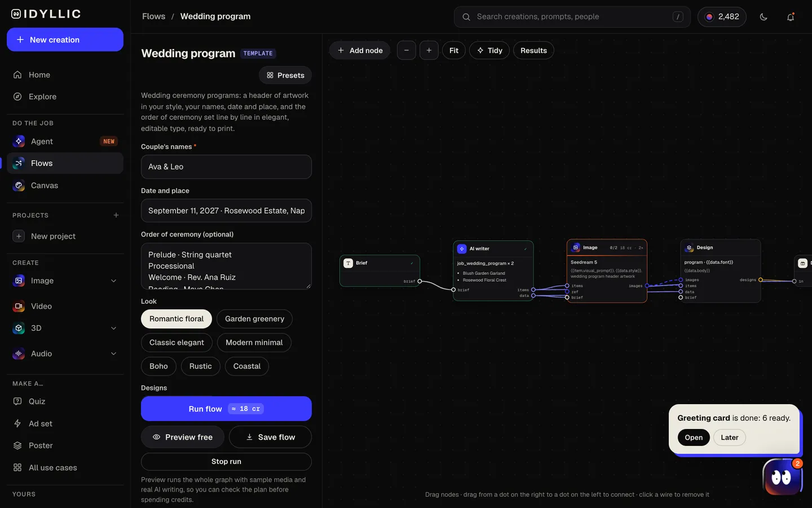812x508 pixels.
Task: Click the Idyllic logo
Action: click(x=46, y=14)
